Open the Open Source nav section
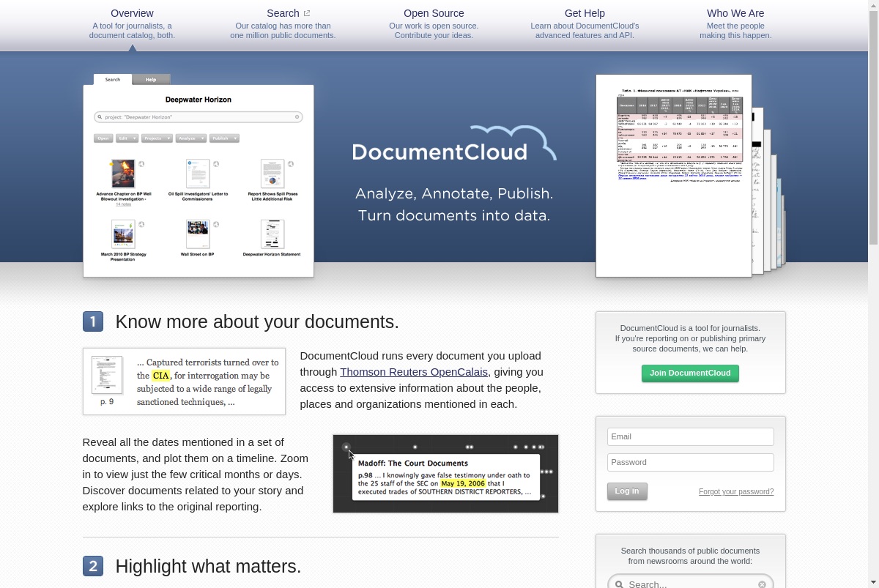 [434, 23]
